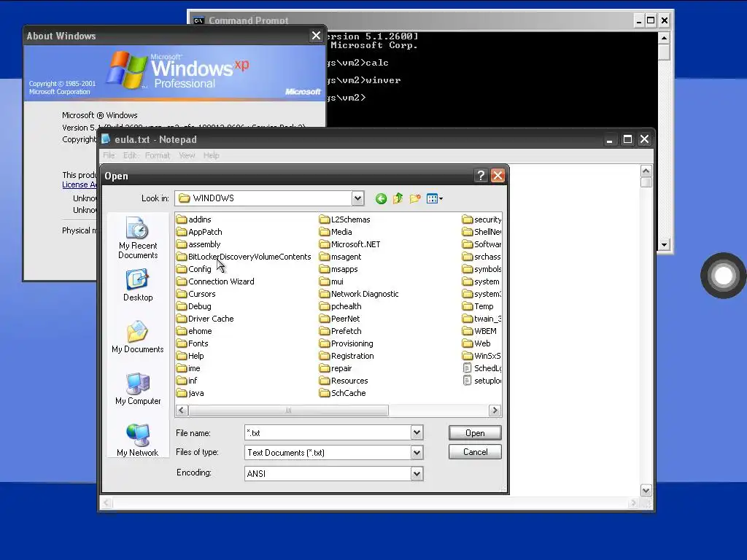Open Notepad Edit menu
The image size is (747, 560).
click(130, 155)
